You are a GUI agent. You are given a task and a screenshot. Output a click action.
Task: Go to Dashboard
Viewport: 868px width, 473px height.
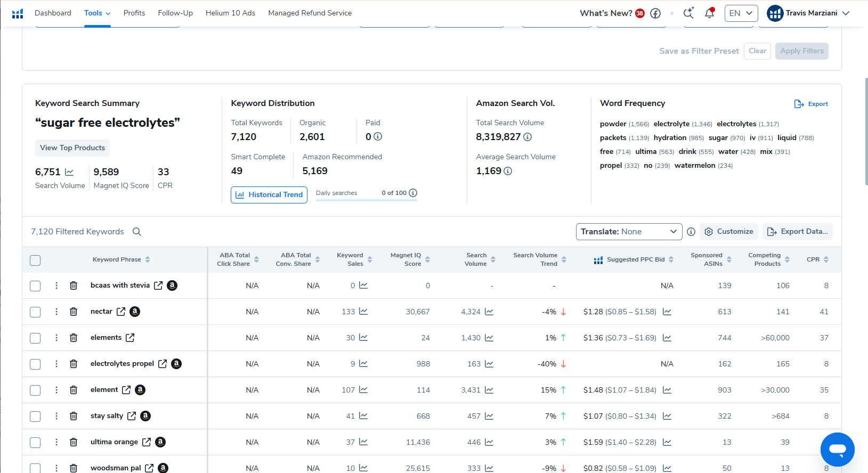tap(53, 13)
